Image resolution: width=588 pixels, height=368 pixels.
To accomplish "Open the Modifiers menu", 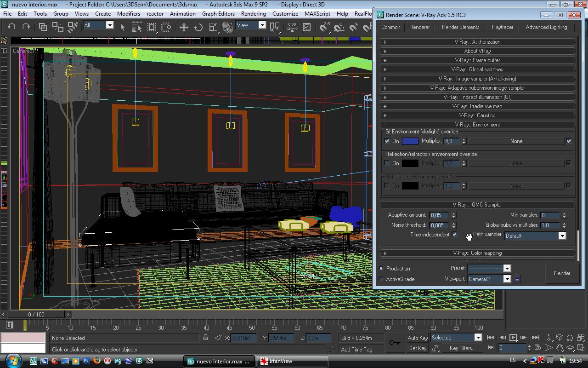I will coord(129,14).
